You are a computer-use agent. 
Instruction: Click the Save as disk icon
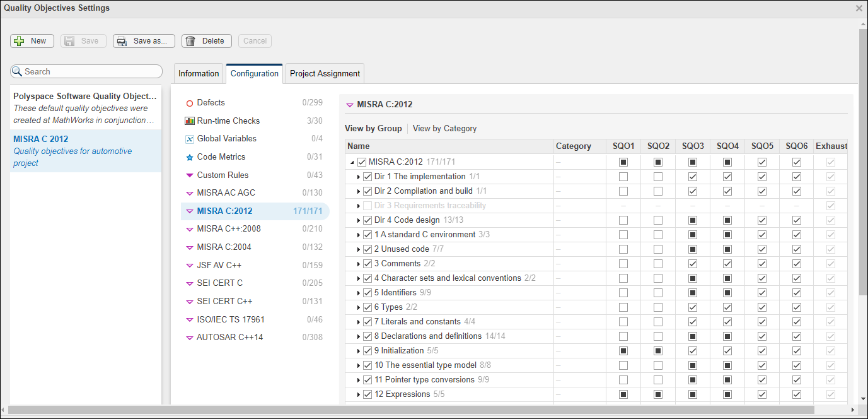coord(122,41)
